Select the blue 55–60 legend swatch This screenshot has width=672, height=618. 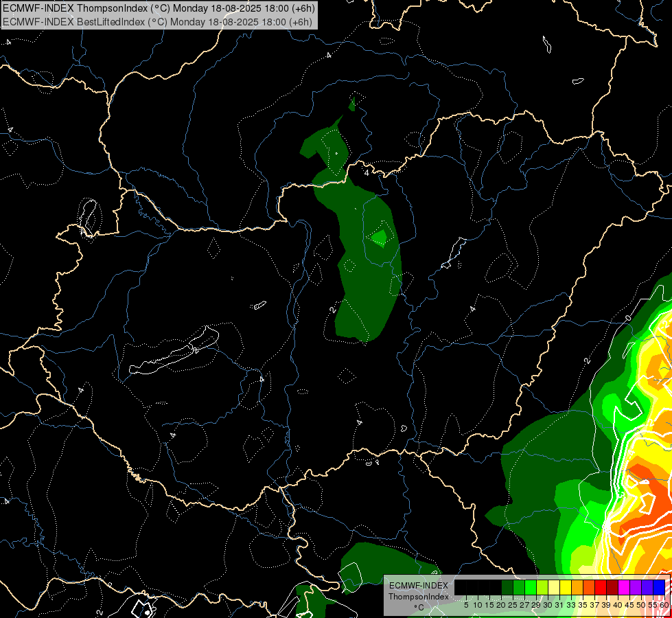[659, 587]
